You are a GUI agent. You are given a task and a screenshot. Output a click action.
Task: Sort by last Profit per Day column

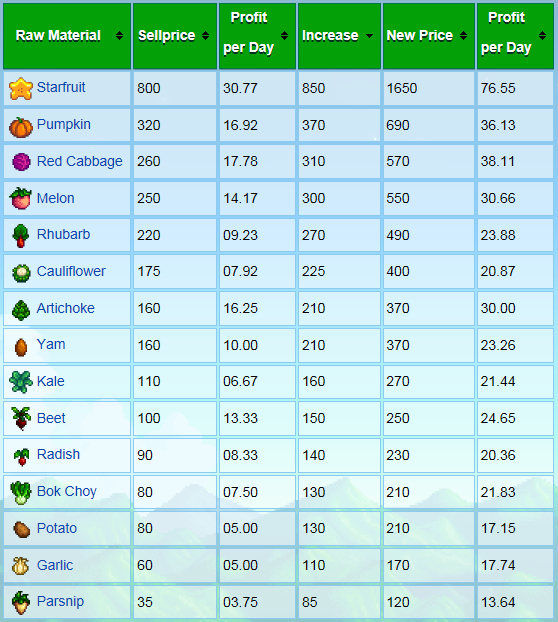543,36
